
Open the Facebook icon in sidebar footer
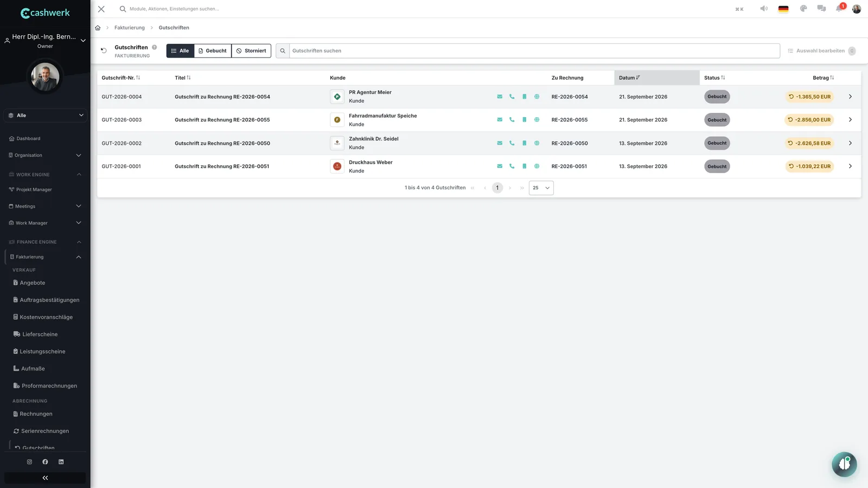tap(45, 462)
